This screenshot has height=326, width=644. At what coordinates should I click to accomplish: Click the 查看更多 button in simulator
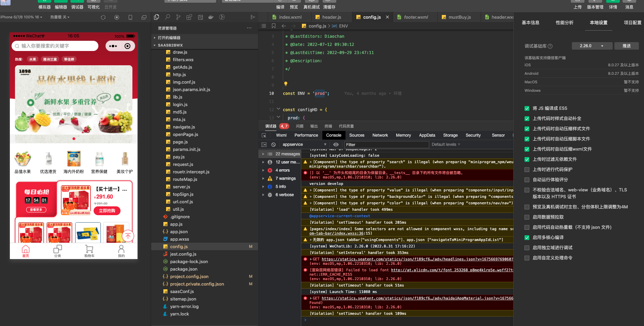click(x=36, y=210)
